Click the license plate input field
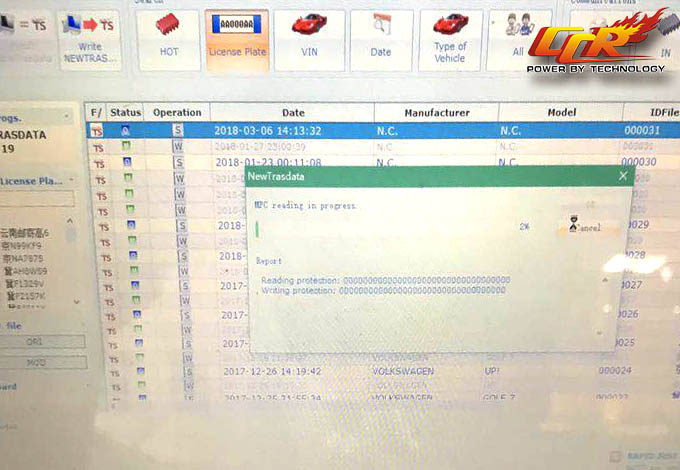Screen dimensions: 680x470 pos(37,199)
